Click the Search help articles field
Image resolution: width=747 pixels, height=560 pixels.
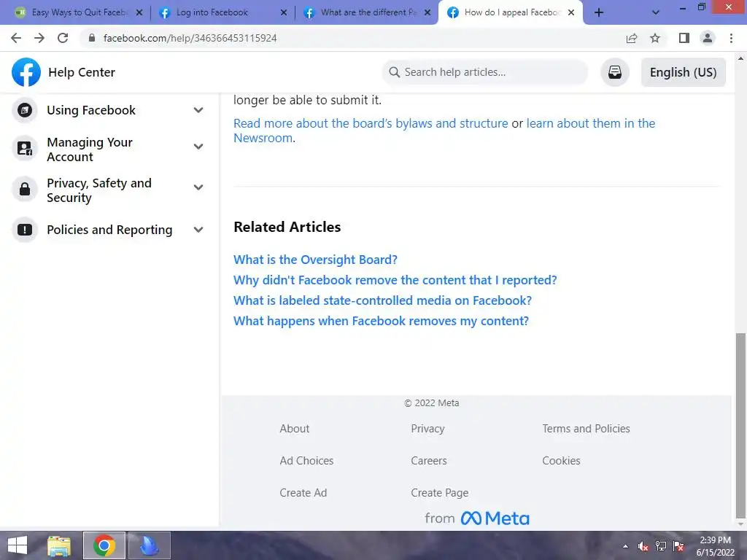(485, 72)
